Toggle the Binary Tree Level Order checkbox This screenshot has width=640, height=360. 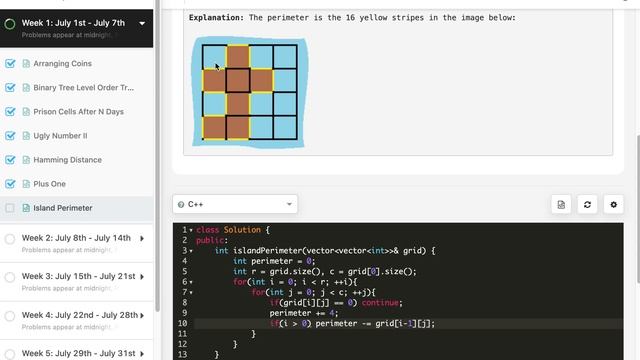click(x=10, y=88)
